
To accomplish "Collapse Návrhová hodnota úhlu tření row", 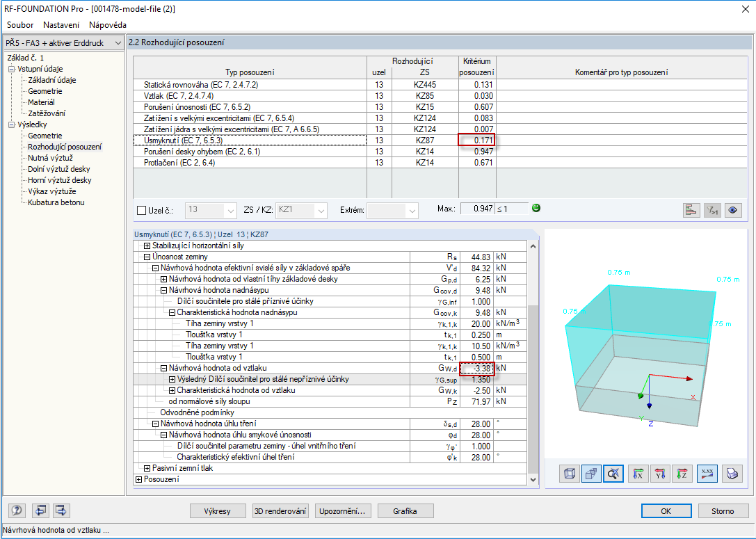I will pyautogui.click(x=155, y=424).
